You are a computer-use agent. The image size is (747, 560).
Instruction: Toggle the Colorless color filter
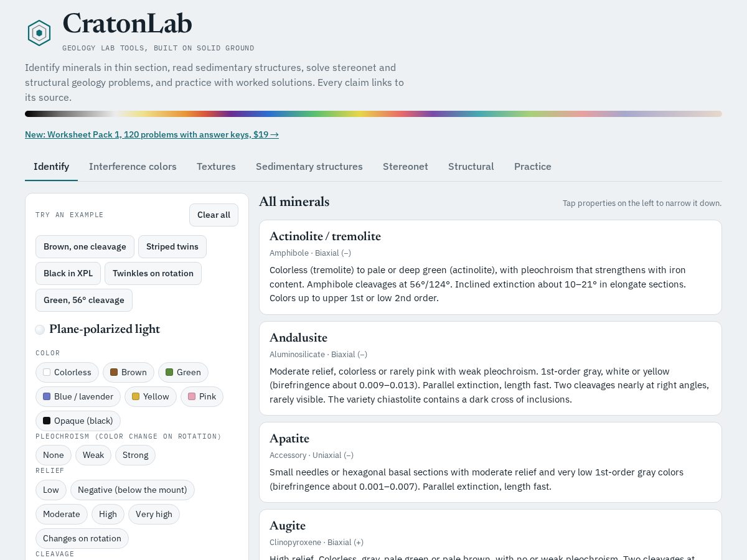[67, 372]
